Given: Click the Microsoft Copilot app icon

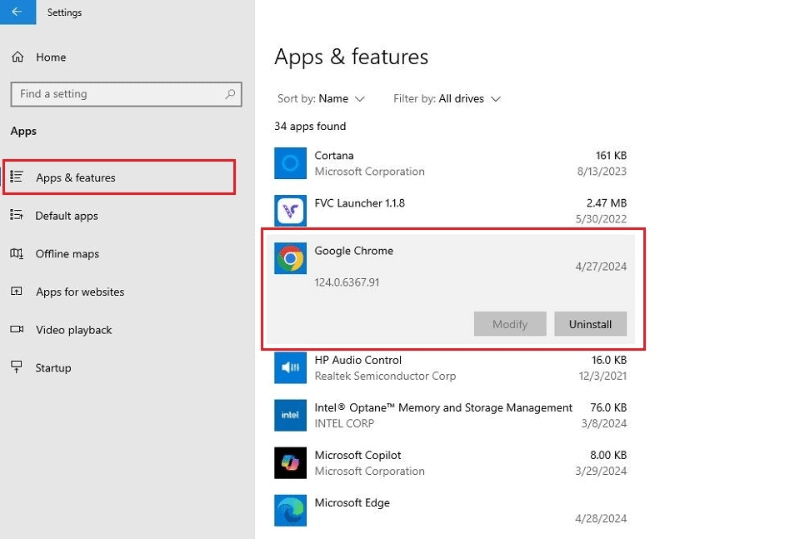Looking at the screenshot, I should click(x=290, y=462).
